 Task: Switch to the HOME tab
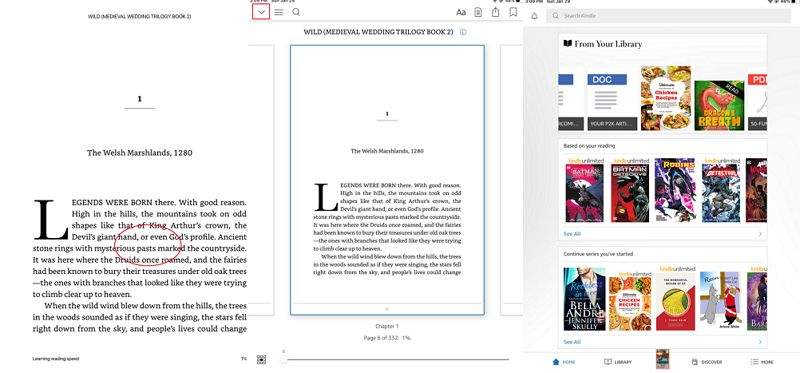[563, 362]
